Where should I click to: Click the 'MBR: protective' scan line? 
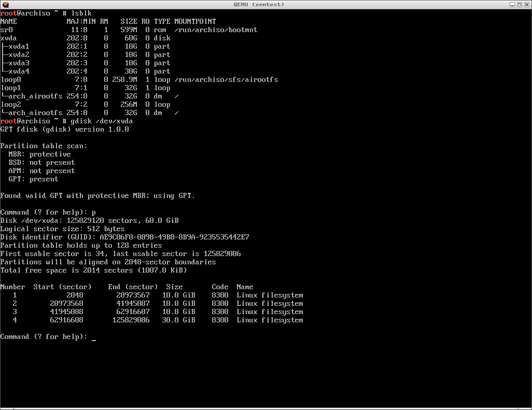(39, 154)
